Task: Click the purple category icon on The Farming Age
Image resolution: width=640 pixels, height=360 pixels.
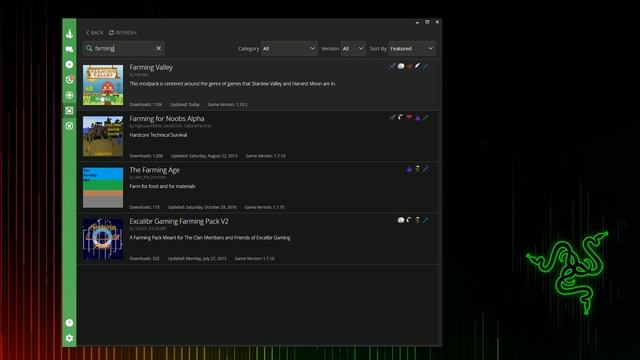Action: click(x=409, y=169)
